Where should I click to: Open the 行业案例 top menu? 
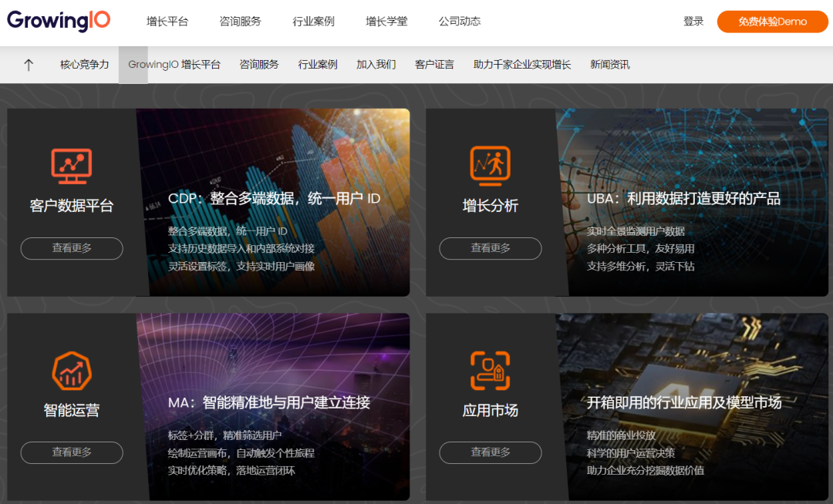[x=313, y=22]
